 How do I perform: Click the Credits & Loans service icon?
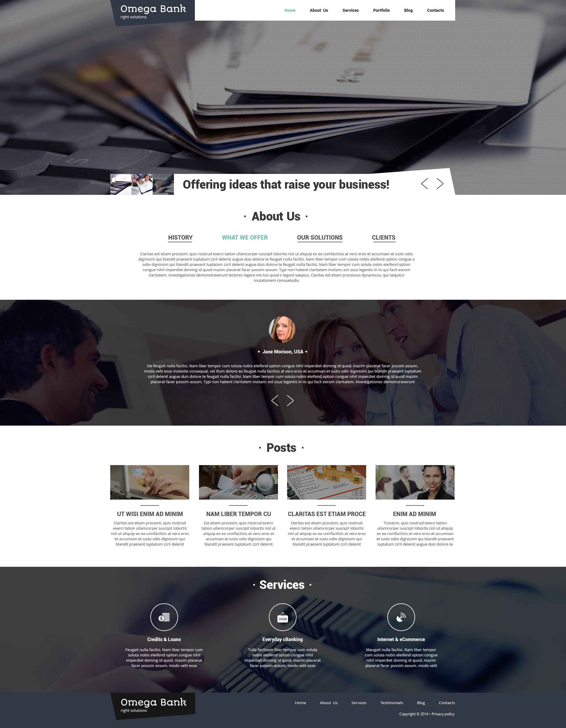(164, 617)
